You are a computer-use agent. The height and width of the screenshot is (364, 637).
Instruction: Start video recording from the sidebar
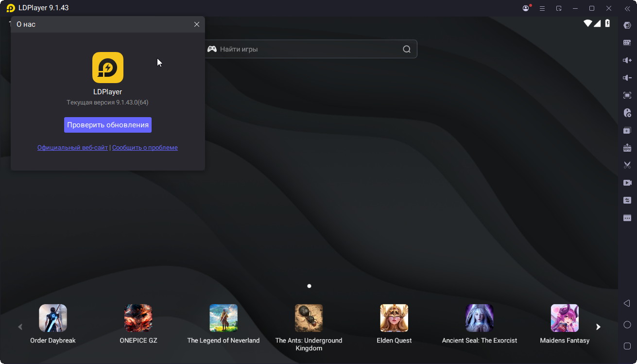(627, 183)
